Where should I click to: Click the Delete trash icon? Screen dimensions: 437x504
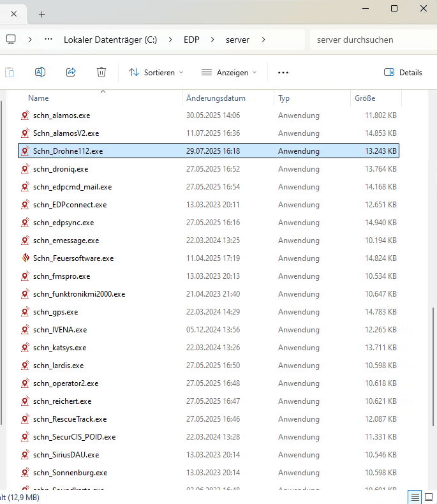[101, 72]
